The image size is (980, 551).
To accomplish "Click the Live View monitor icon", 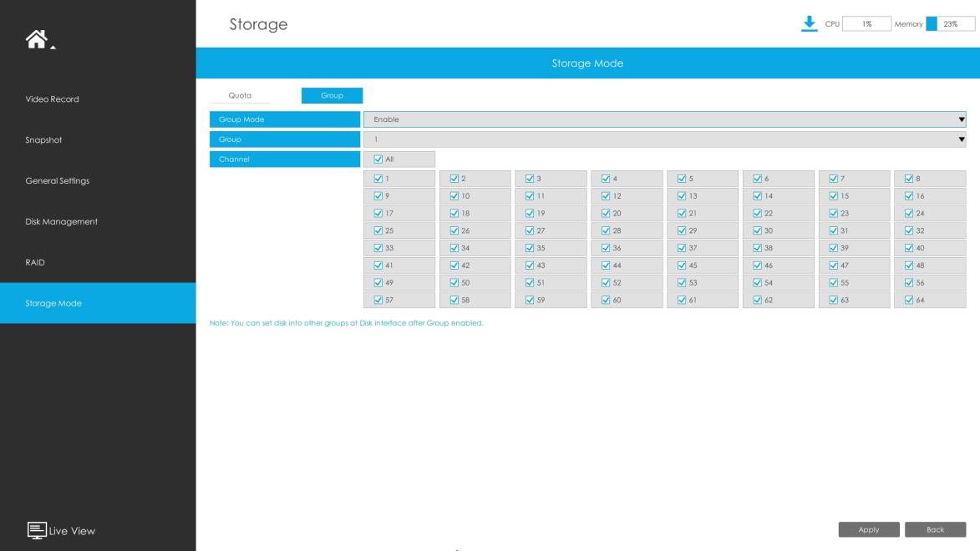I will (37, 530).
